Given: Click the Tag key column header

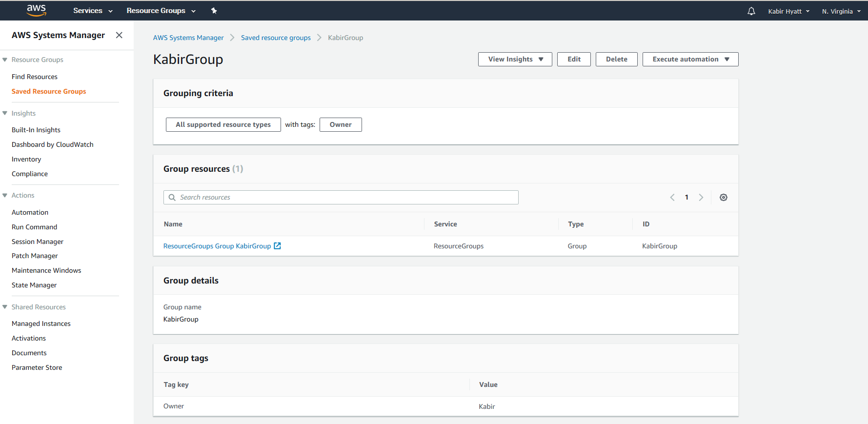Looking at the screenshot, I should (176, 384).
